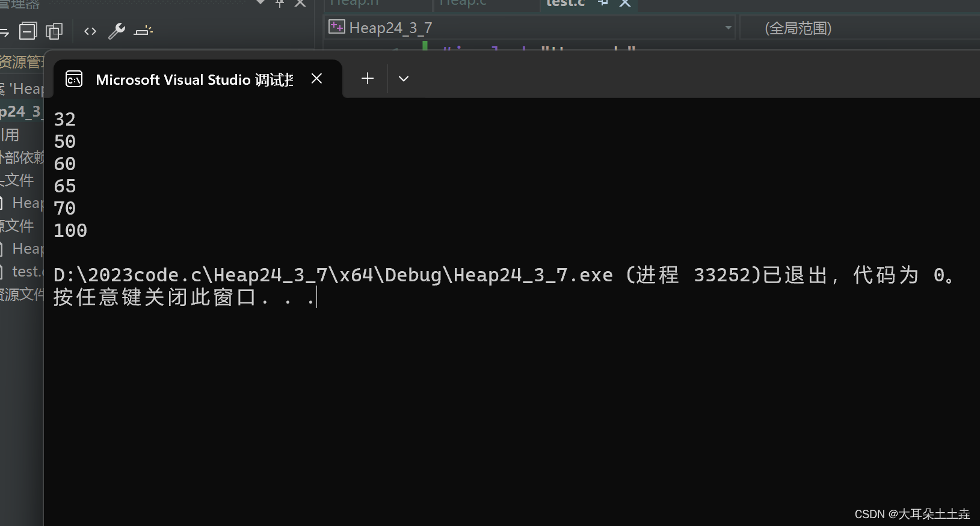Click the output line "60"
Image resolution: width=980 pixels, height=526 pixels.
(65, 164)
